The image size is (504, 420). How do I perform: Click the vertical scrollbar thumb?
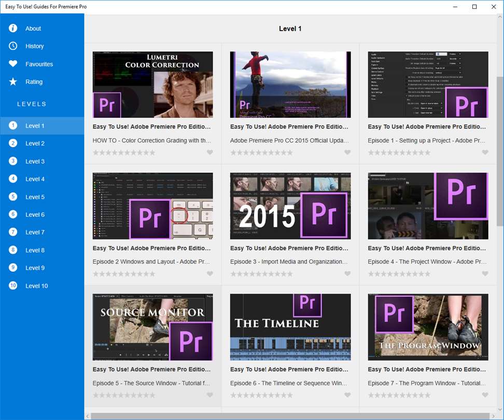[x=500, y=151]
